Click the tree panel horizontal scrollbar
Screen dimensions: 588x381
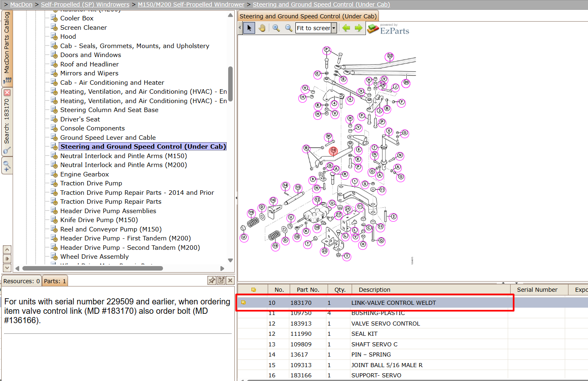92,268
